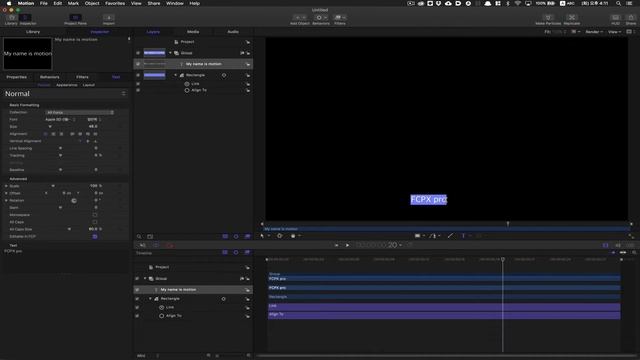Select the Pan hand tool below canvas

click(x=293, y=236)
